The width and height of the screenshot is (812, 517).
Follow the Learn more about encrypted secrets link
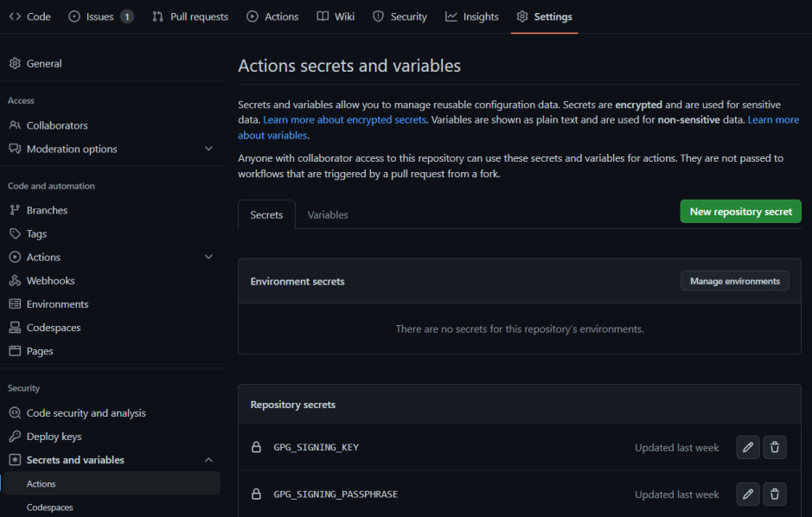[345, 118]
